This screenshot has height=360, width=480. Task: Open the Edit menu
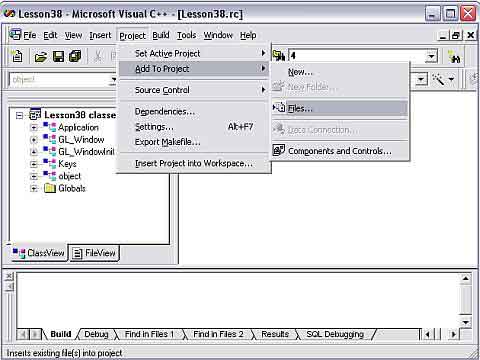click(x=50, y=35)
